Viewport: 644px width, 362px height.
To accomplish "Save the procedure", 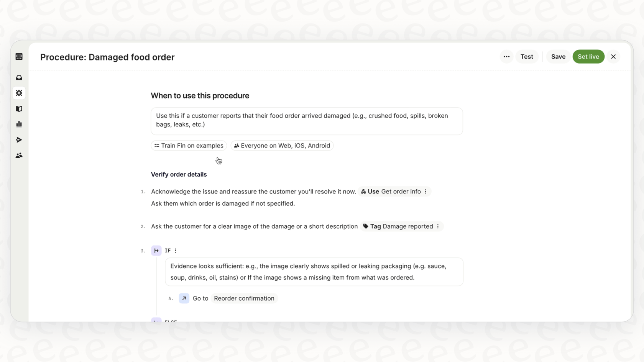I will click(558, 57).
